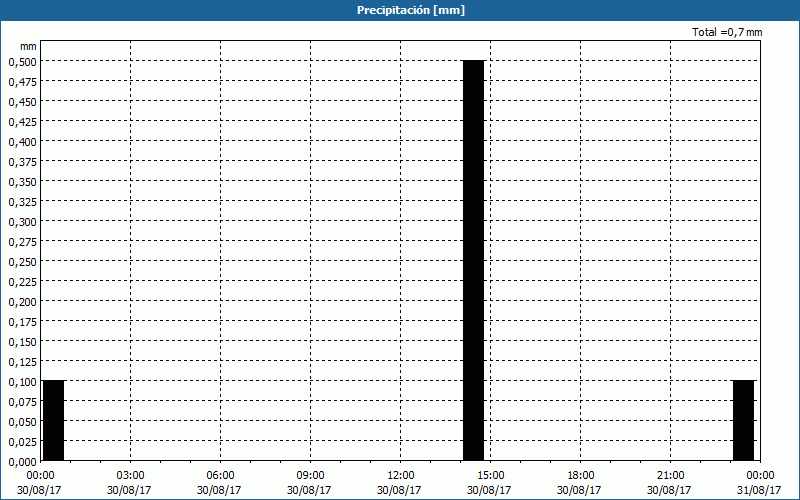Image resolution: width=800 pixels, height=500 pixels.
Task: Click the 0,100 y-axis value
Action: pyautogui.click(x=22, y=382)
